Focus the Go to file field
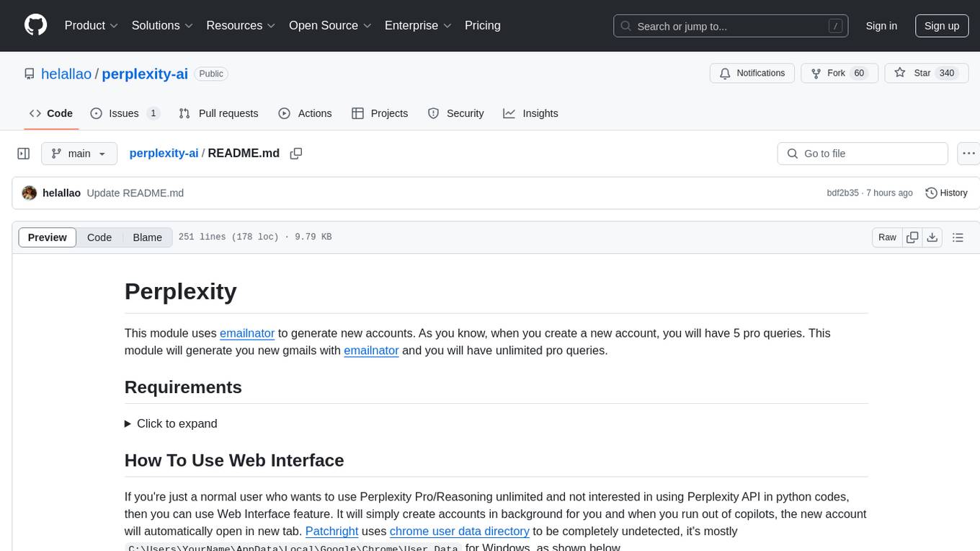 [x=863, y=154]
